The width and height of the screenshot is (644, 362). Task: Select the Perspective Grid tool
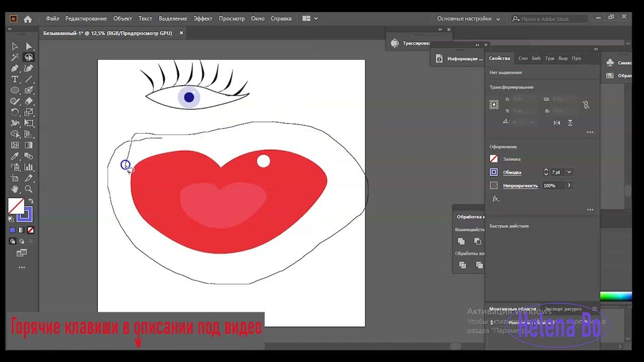pos(29,134)
